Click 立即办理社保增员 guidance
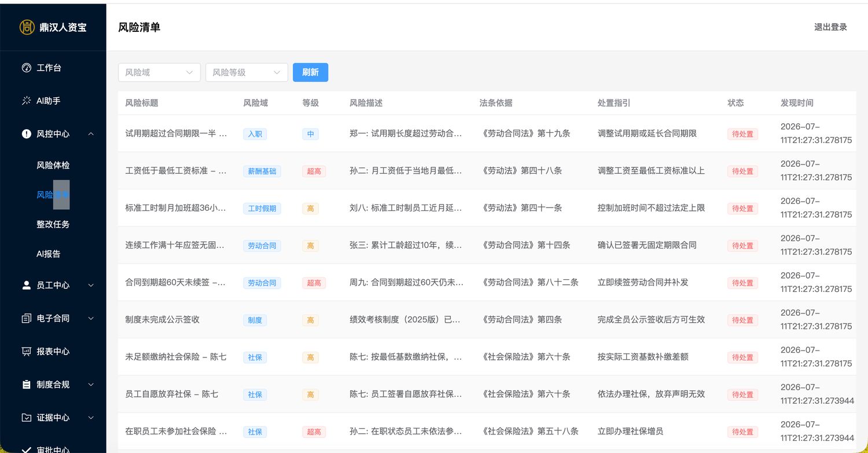The width and height of the screenshot is (868, 453). tap(630, 431)
